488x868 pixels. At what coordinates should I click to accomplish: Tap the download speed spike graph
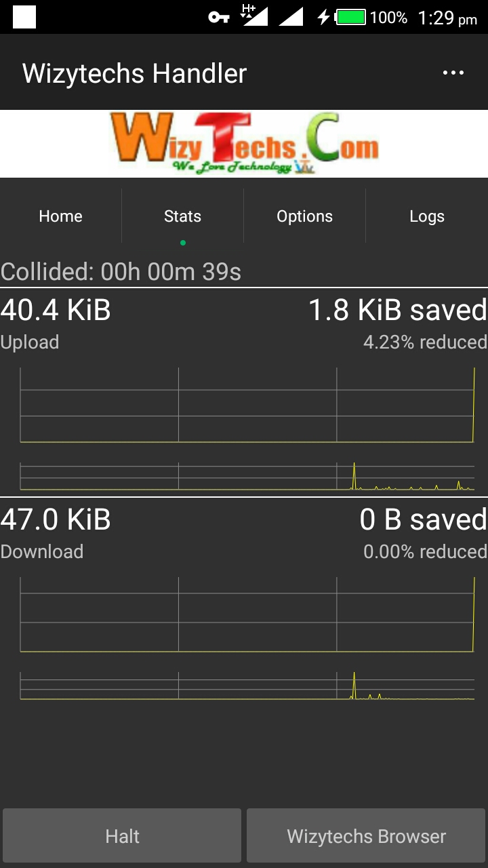(x=247, y=686)
